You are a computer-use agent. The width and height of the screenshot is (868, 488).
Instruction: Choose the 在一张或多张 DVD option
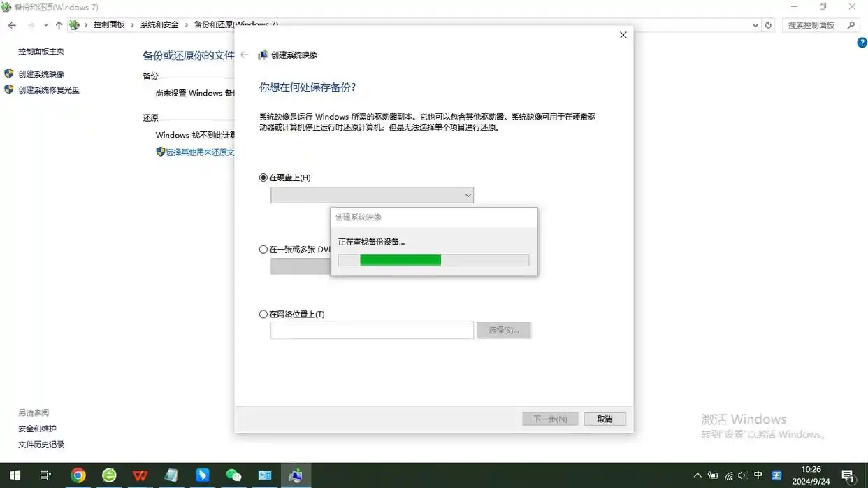[x=263, y=249]
